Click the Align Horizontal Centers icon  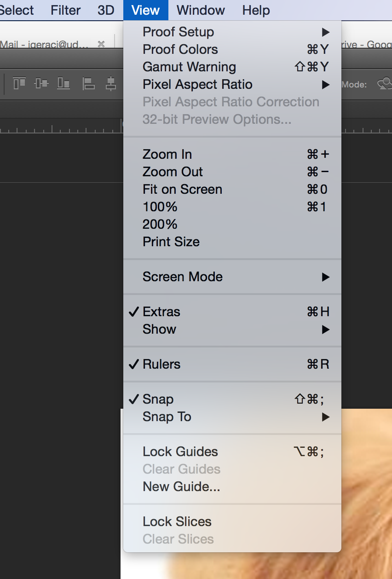110,83
